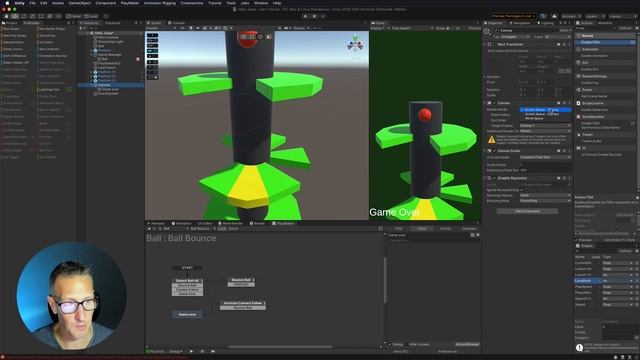Click the red PlayMaker icon beside Ball in Hierarchy

click(138, 59)
